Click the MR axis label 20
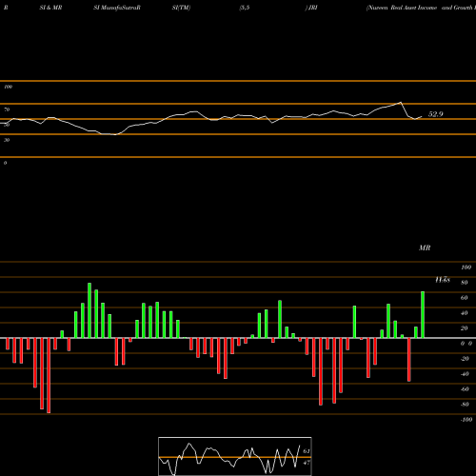The height and width of the screenshot is (476, 476). (465, 328)
